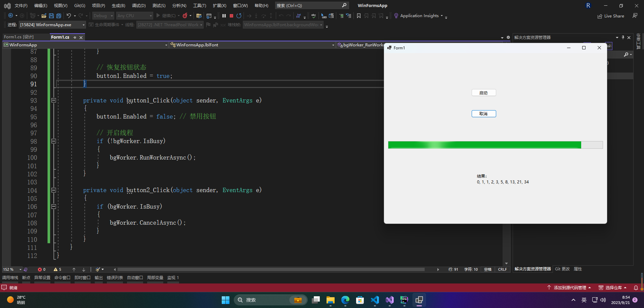644x308 pixels.
Task: Open the 输出 panel tab
Action: [99, 278]
